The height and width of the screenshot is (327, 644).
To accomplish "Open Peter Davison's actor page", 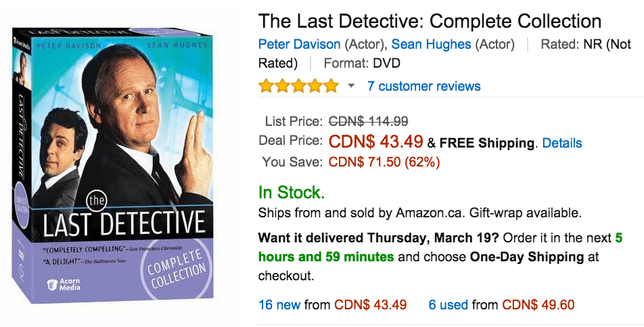I will pyautogui.click(x=299, y=45).
